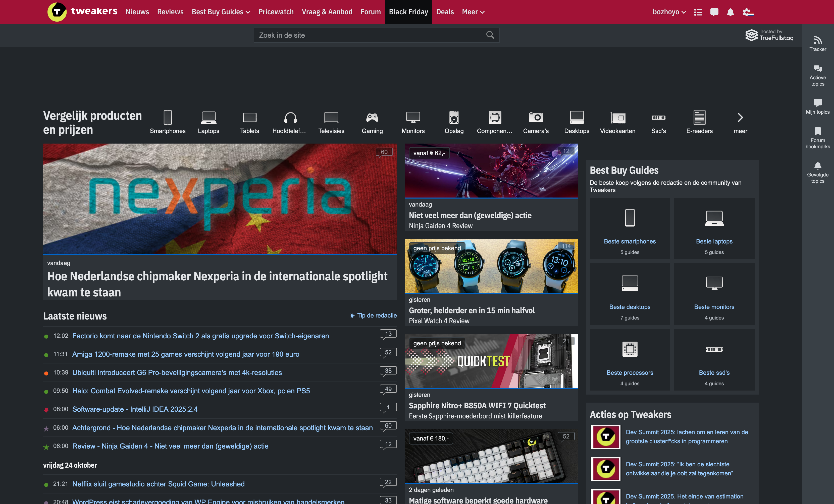Expand the Meer menu
The height and width of the screenshot is (504, 834).
click(473, 12)
